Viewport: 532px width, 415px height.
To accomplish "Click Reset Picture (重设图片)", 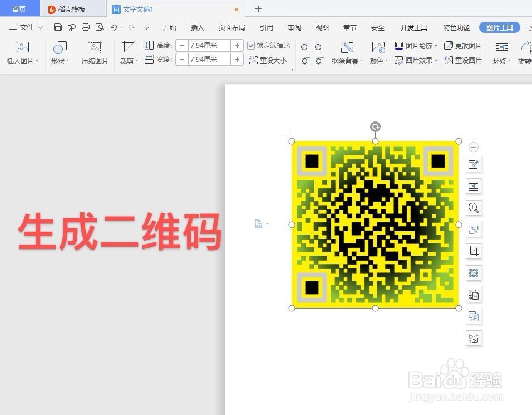I will (x=463, y=60).
